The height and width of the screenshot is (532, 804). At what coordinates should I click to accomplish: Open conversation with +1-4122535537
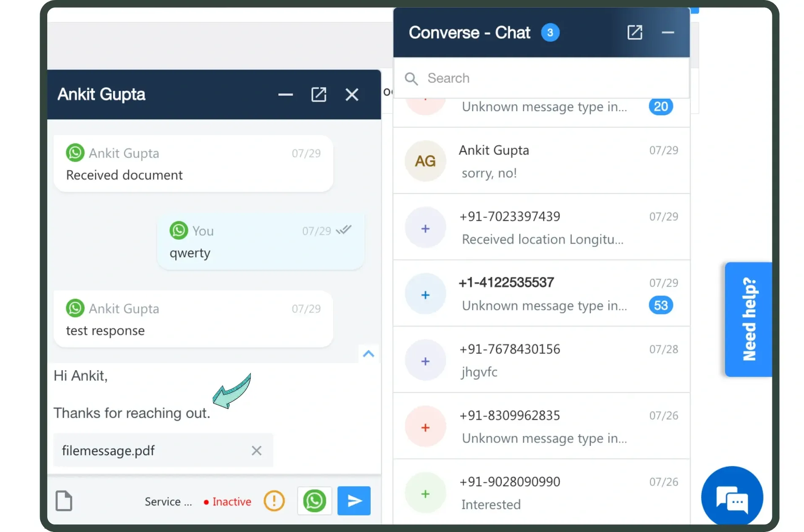click(x=541, y=293)
